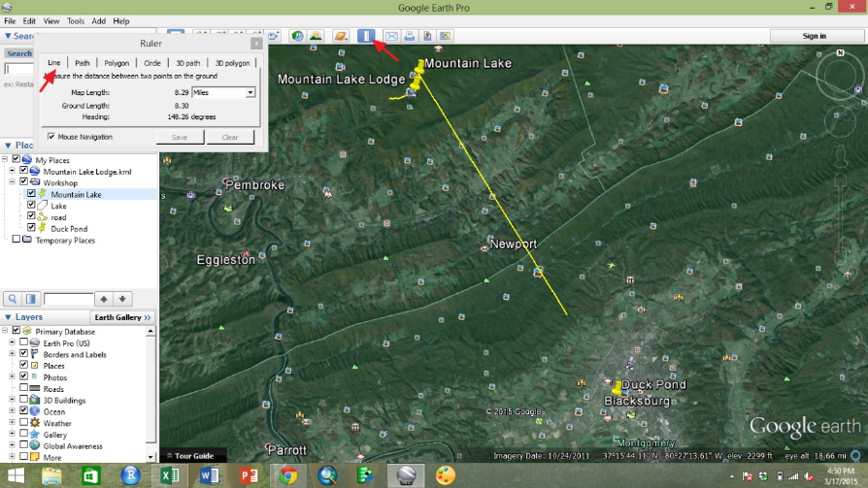This screenshot has height=488, width=868.
Task: Enable the Weather layer checkbox
Action: coord(24,422)
